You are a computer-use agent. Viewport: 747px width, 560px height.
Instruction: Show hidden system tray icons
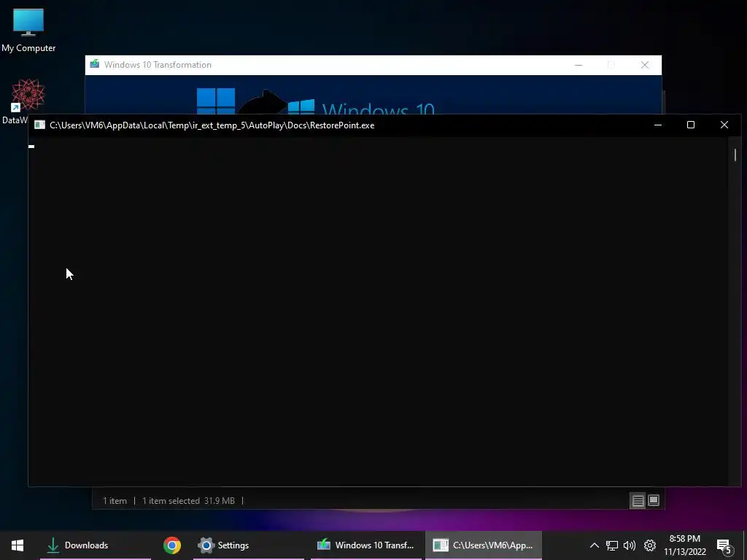coord(594,545)
